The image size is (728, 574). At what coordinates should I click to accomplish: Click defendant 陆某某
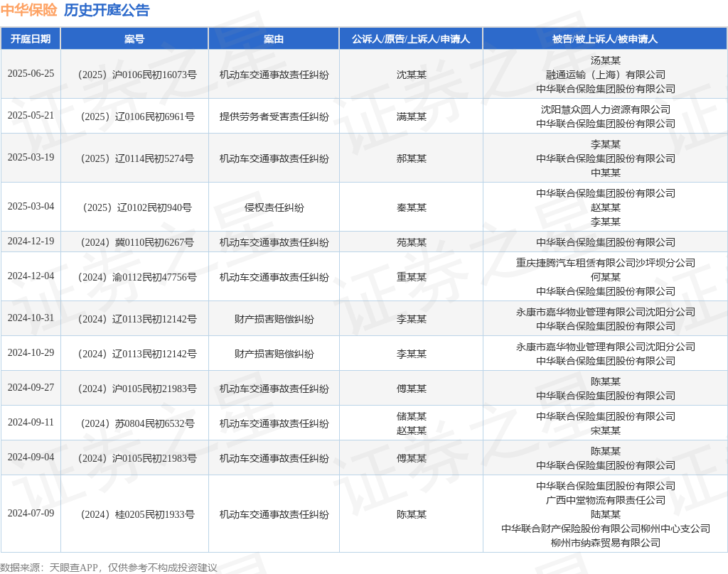(x=606, y=514)
